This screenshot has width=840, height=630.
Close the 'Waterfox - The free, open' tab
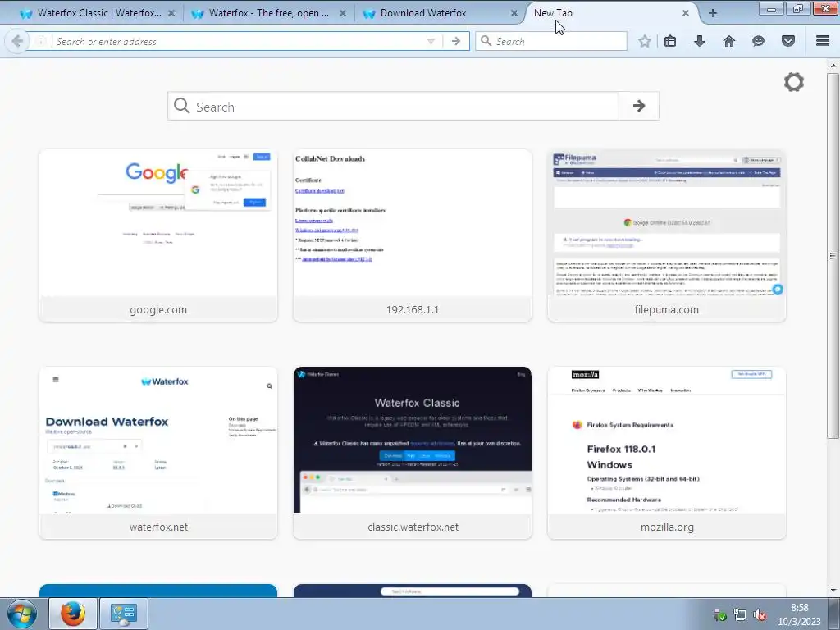point(343,13)
